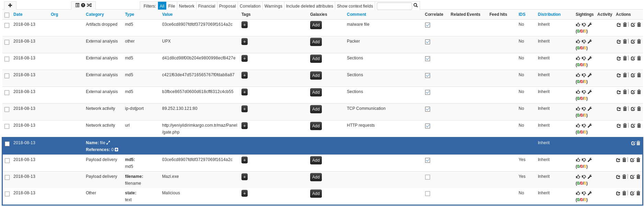644x207 pixels.
Task: Expand the file object via arrows icon
Action: pyautogui.click(x=108, y=143)
